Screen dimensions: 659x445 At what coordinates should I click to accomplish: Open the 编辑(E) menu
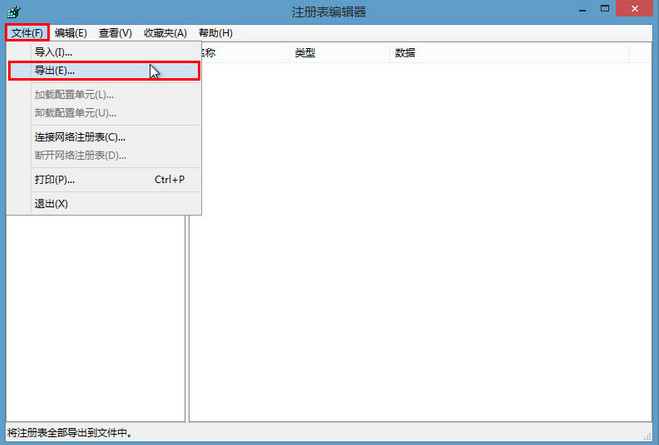coord(71,33)
